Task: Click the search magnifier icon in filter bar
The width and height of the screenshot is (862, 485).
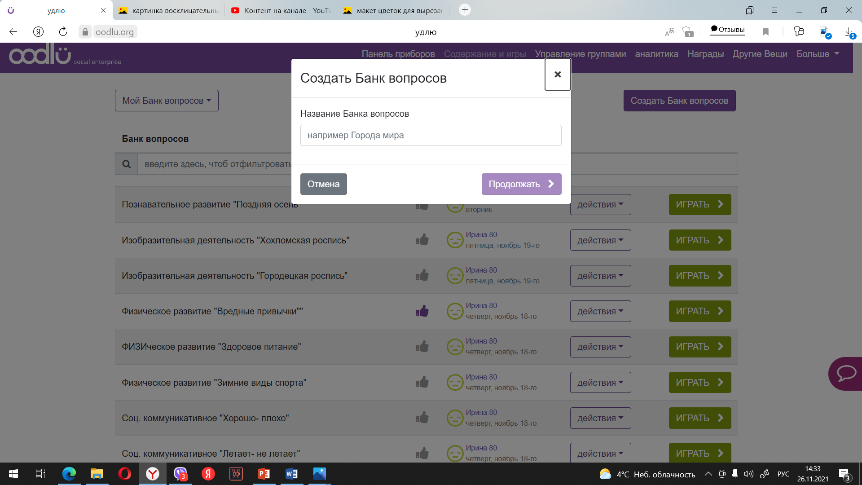Action: click(x=127, y=164)
